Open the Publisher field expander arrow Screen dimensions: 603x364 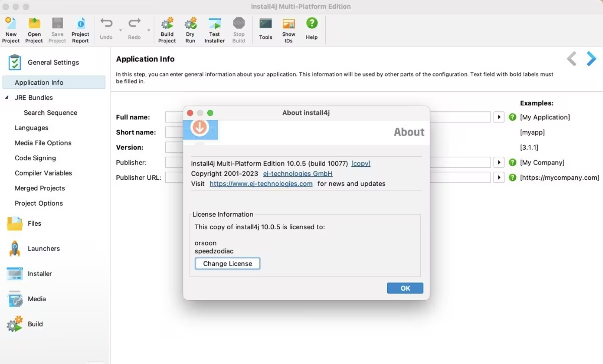click(x=499, y=162)
